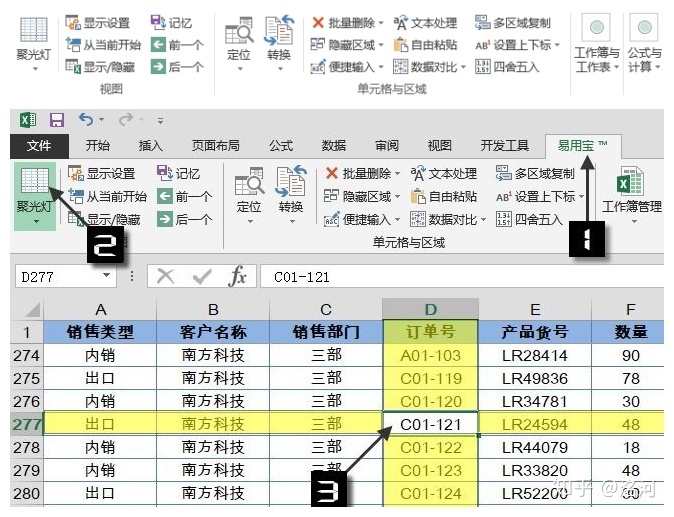The image size is (674, 517).
Task: Switch to the 开发工具 ribbon tab
Action: point(505,146)
